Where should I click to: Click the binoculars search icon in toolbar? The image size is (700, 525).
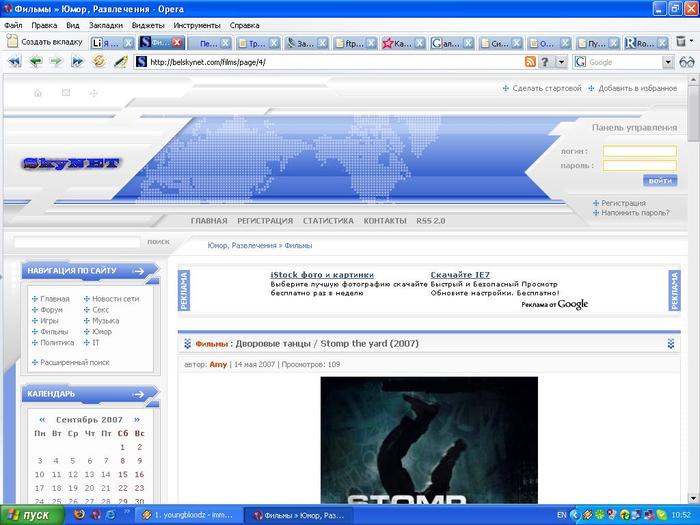(687, 62)
